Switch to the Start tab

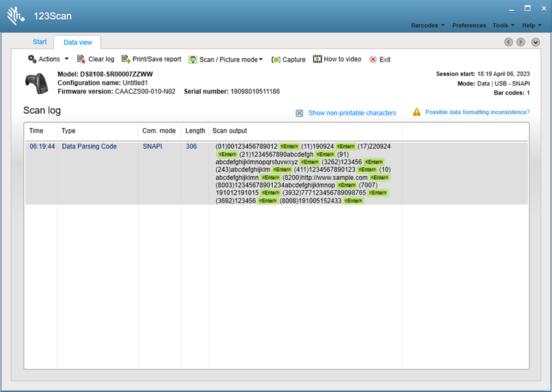point(40,42)
